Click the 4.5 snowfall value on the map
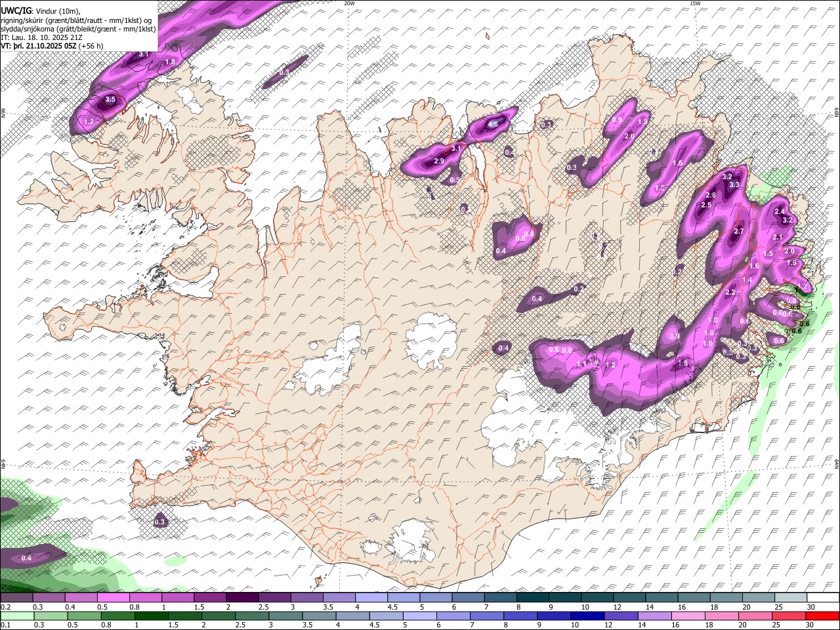The image size is (840, 630). pos(493,124)
